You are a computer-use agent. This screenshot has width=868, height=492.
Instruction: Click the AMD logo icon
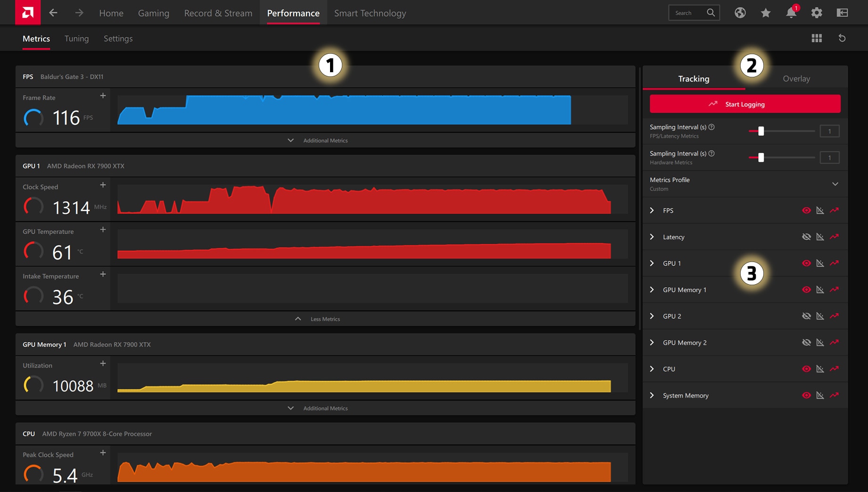pos(28,12)
